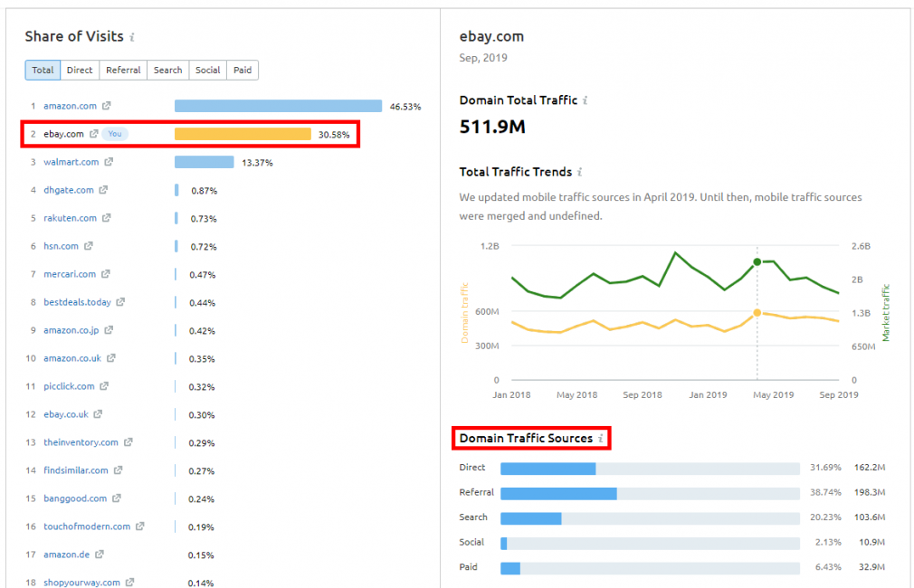Open the shopyourway.com link
Image resolution: width=914 pixels, height=588 pixels.
point(81,583)
